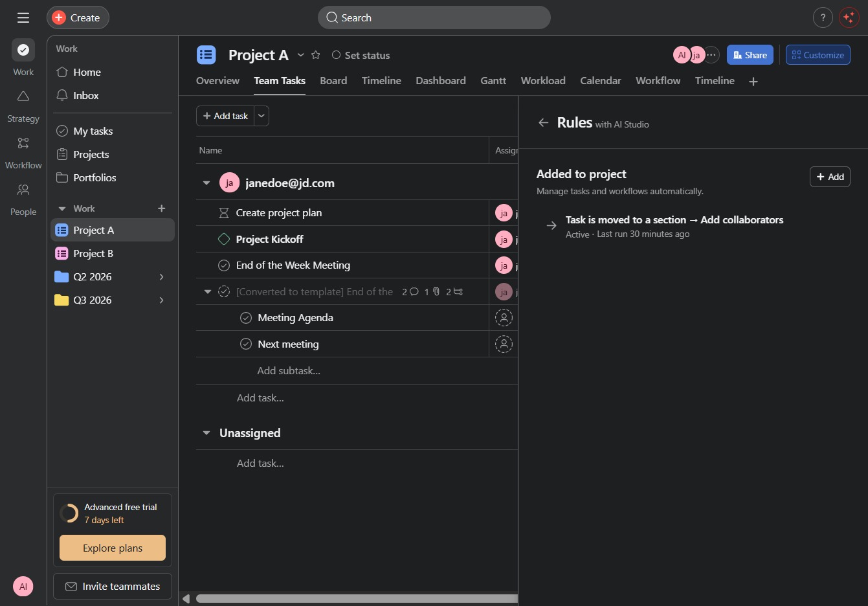Image resolution: width=868 pixels, height=606 pixels.
Task: Open subtask count on converted template task
Action: point(454,292)
